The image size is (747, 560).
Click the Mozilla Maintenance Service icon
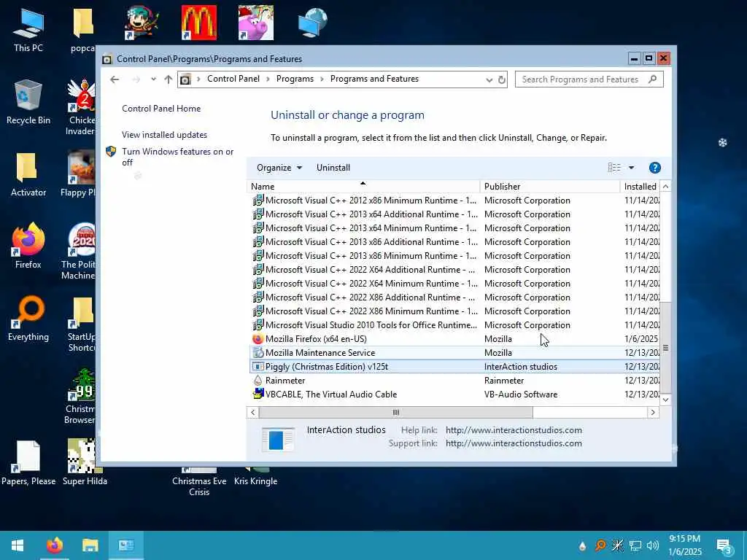tap(258, 353)
